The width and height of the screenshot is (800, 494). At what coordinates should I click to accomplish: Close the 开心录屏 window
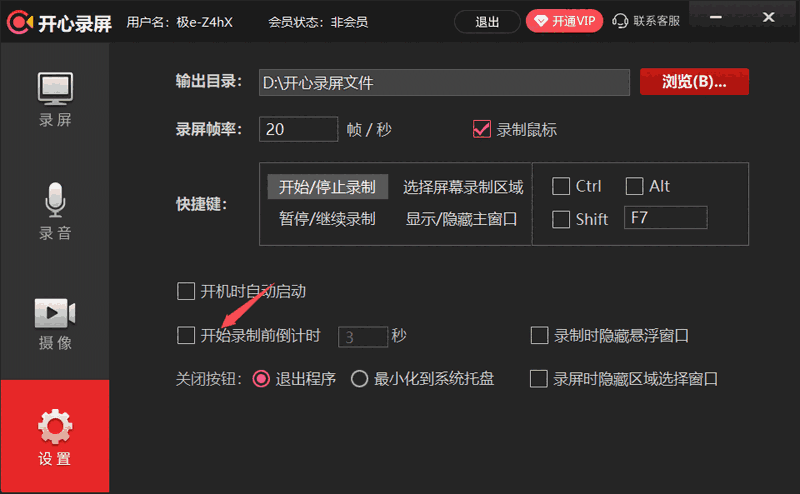768,18
